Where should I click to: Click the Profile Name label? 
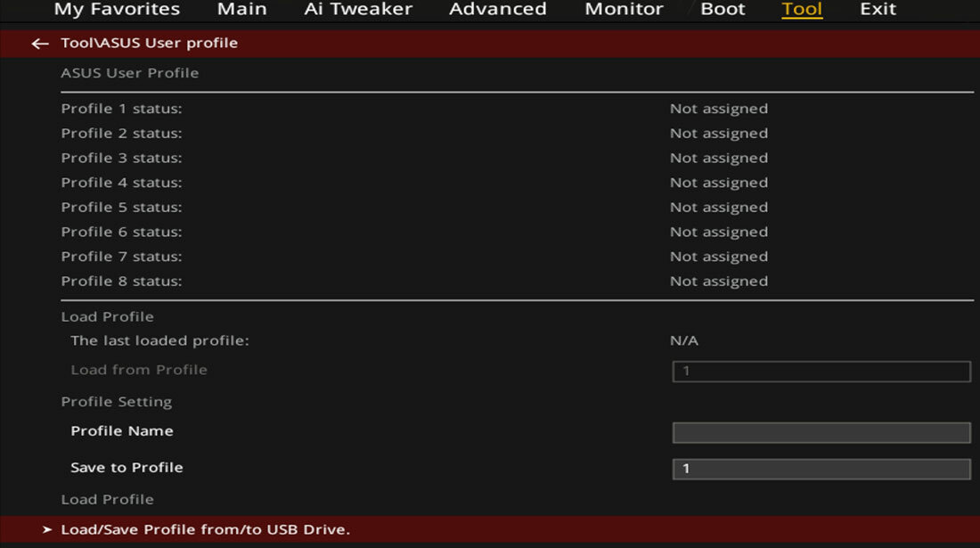pyautogui.click(x=122, y=431)
